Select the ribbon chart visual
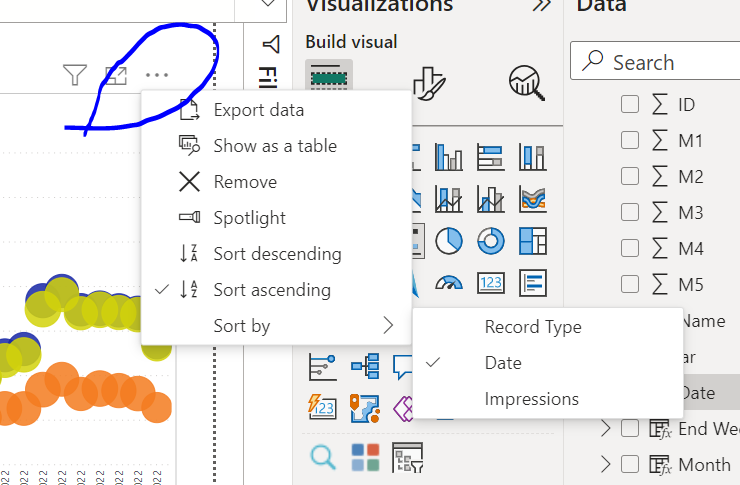Screen dimensions: 740x485 pyautogui.click(x=533, y=199)
